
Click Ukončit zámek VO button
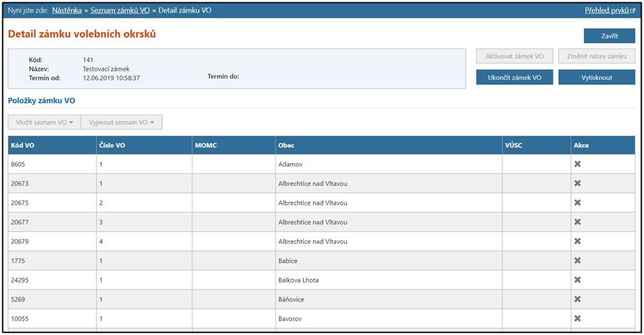[515, 77]
